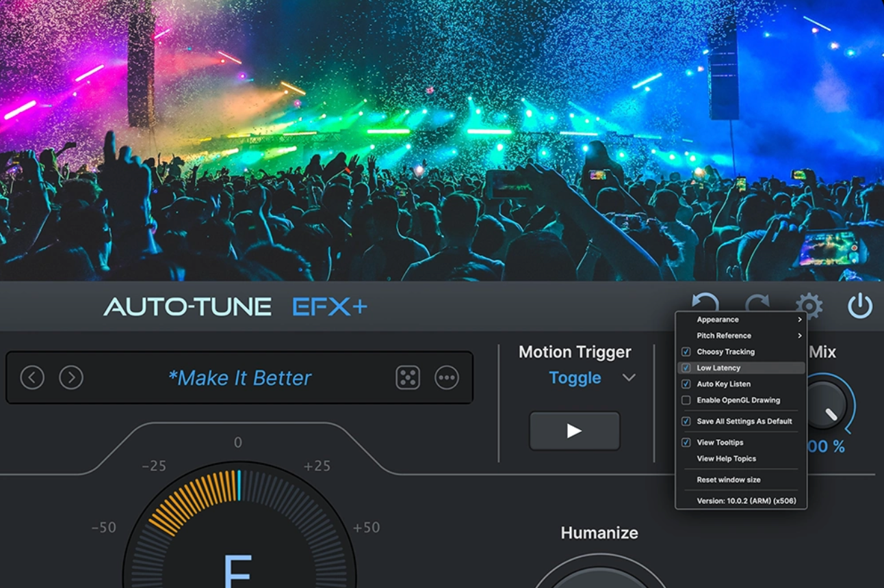Choose Reset window size from menu
This screenshot has height=588, width=884.
[x=728, y=480]
